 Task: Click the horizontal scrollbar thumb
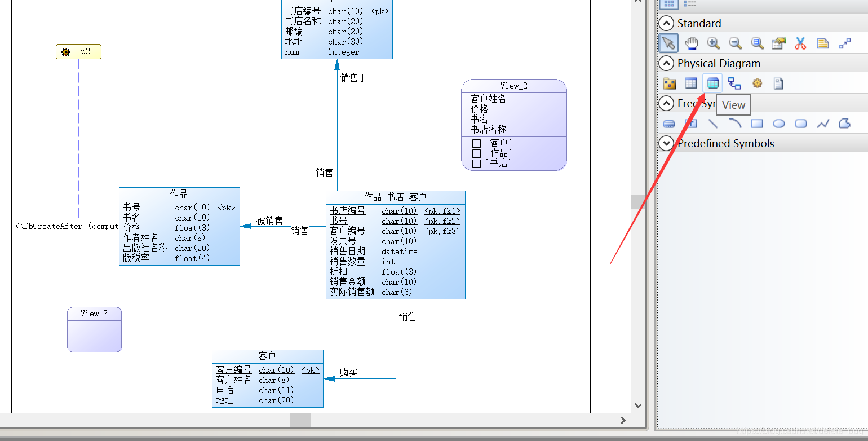300,420
